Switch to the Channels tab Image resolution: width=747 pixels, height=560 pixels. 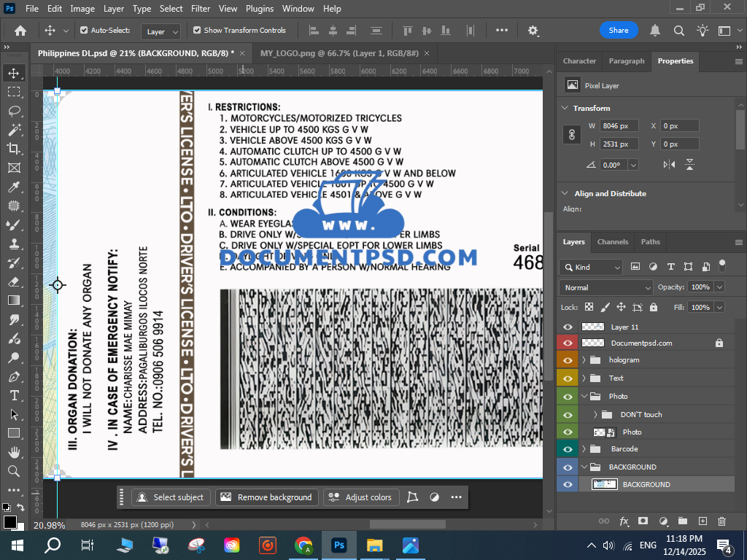pos(612,242)
